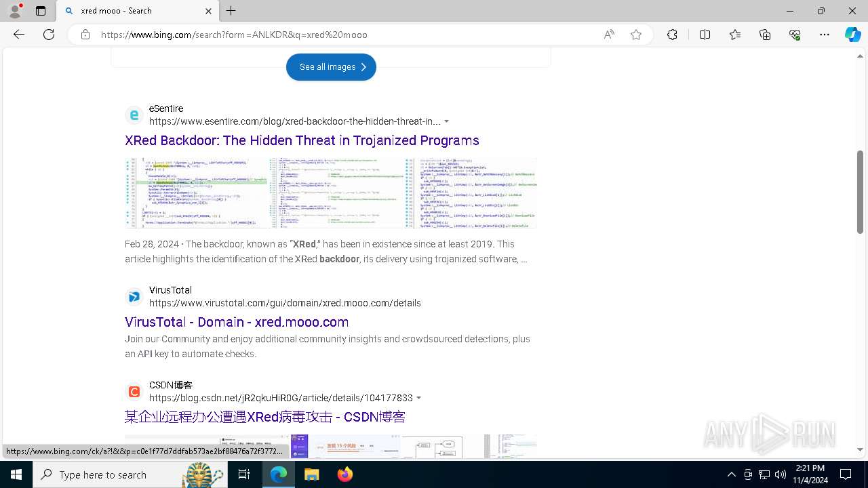Open Read aloud in address bar

click(609, 35)
